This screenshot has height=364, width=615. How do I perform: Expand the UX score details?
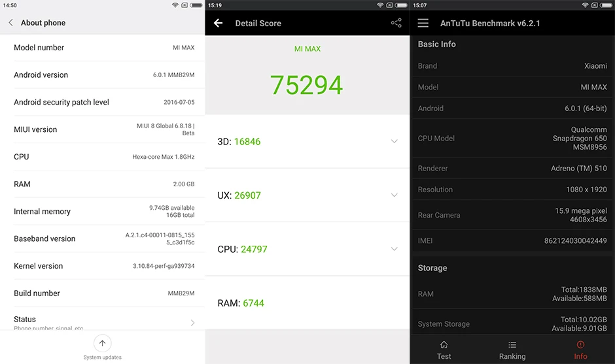pos(394,195)
